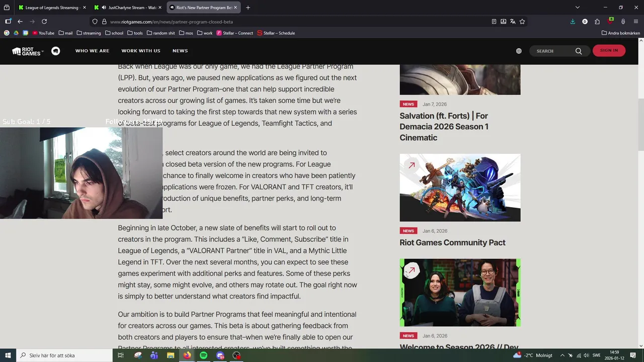Open the Stellar – Connect bookmark
The image size is (644, 362).
(235, 33)
